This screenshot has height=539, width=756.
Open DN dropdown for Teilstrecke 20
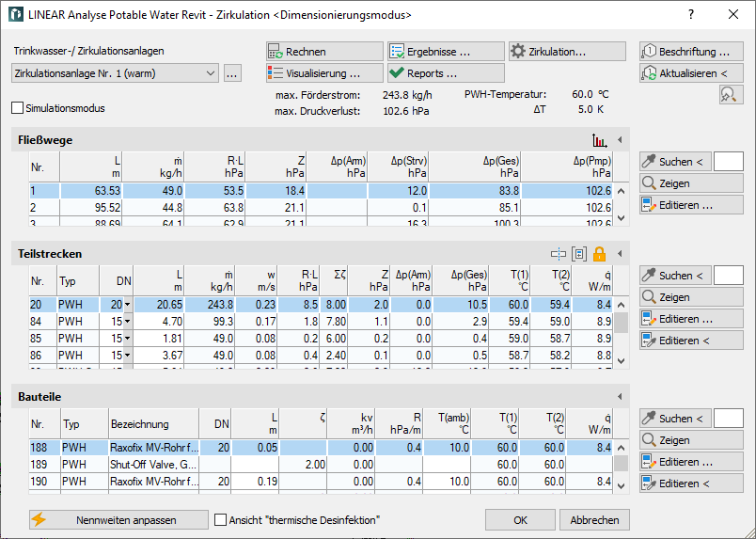coord(127,305)
